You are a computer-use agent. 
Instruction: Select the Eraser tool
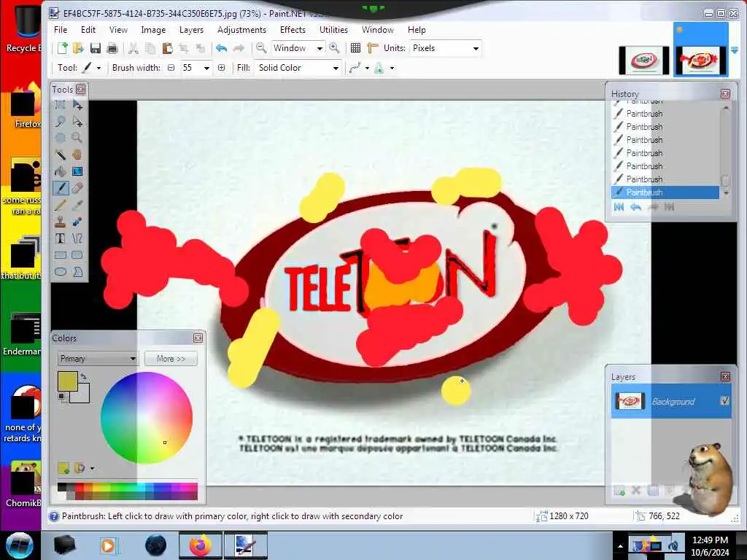pos(77,188)
